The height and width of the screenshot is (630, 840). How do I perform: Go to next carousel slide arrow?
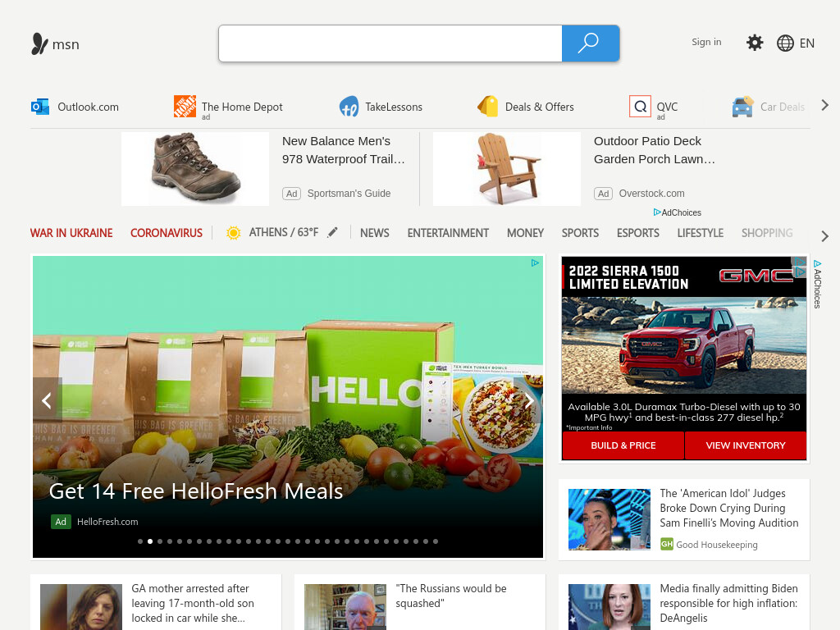click(528, 400)
